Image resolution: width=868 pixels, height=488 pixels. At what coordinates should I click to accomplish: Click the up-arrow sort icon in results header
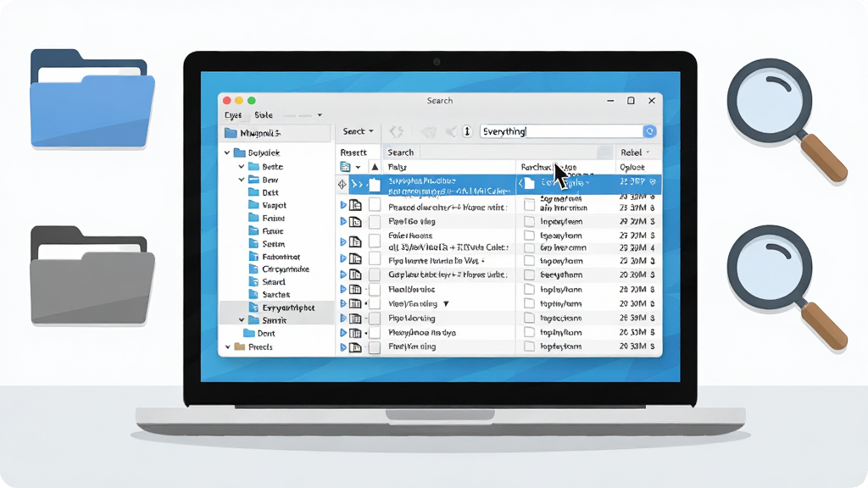[x=375, y=167]
